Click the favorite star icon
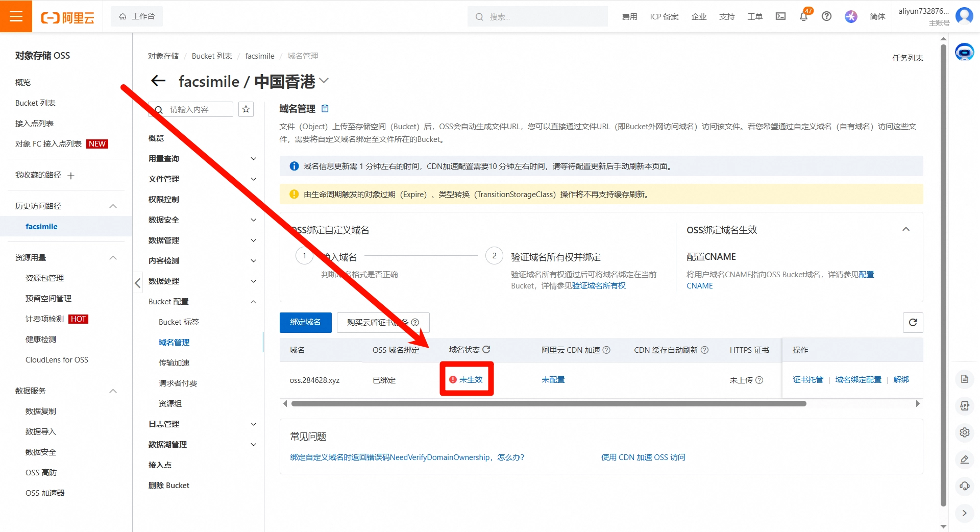Image resolution: width=980 pixels, height=532 pixels. [246, 109]
